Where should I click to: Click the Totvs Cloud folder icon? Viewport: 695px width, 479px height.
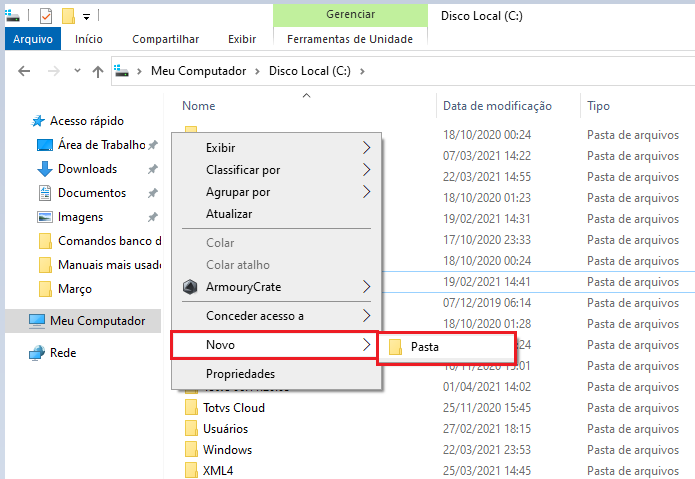click(191, 408)
